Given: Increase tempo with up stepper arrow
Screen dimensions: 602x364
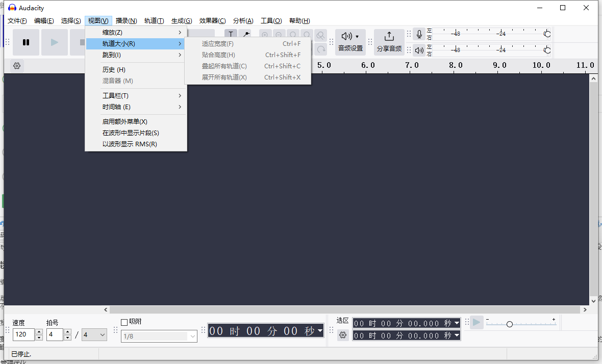Looking at the screenshot, I should tap(39, 332).
